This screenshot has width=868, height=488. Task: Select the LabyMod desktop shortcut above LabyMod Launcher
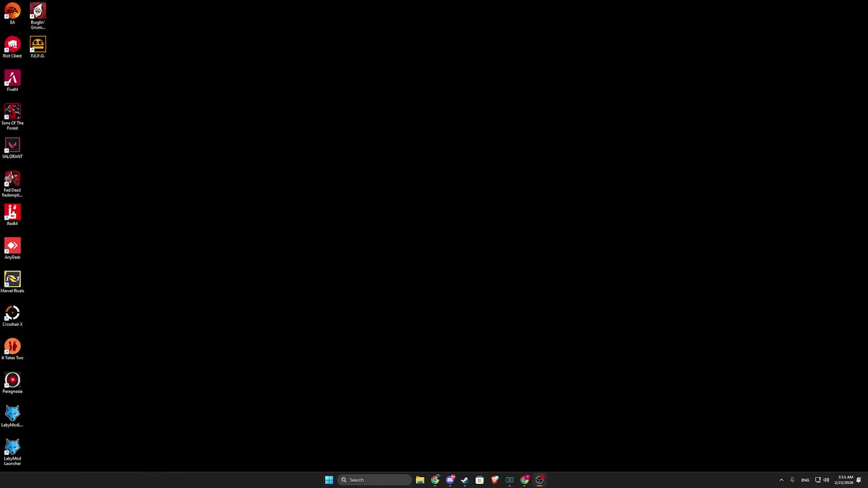pyautogui.click(x=12, y=416)
